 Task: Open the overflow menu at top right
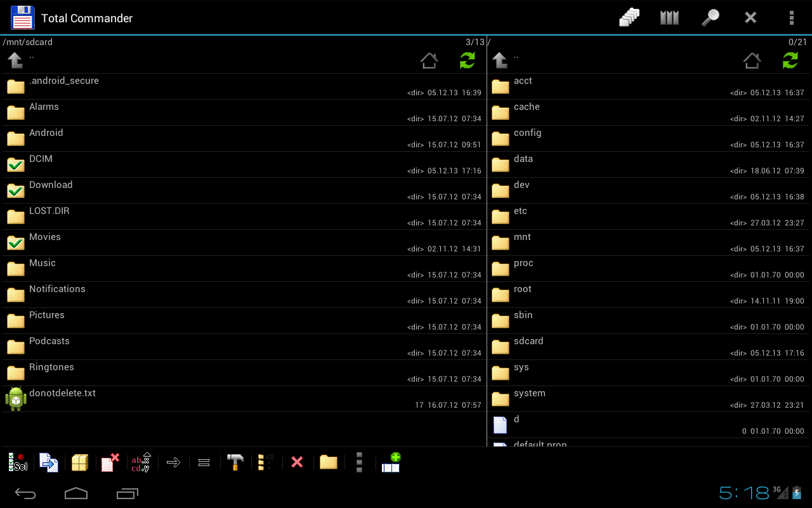tap(791, 18)
